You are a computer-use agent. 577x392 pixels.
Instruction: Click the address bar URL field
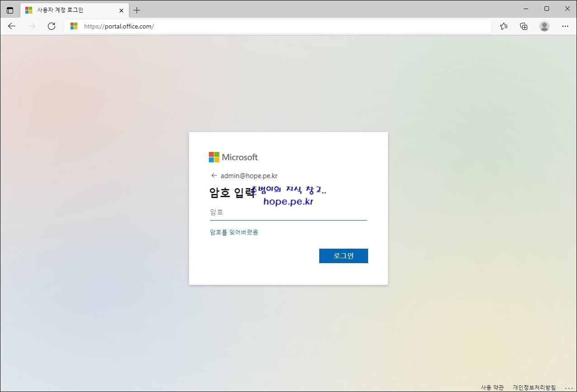click(278, 26)
